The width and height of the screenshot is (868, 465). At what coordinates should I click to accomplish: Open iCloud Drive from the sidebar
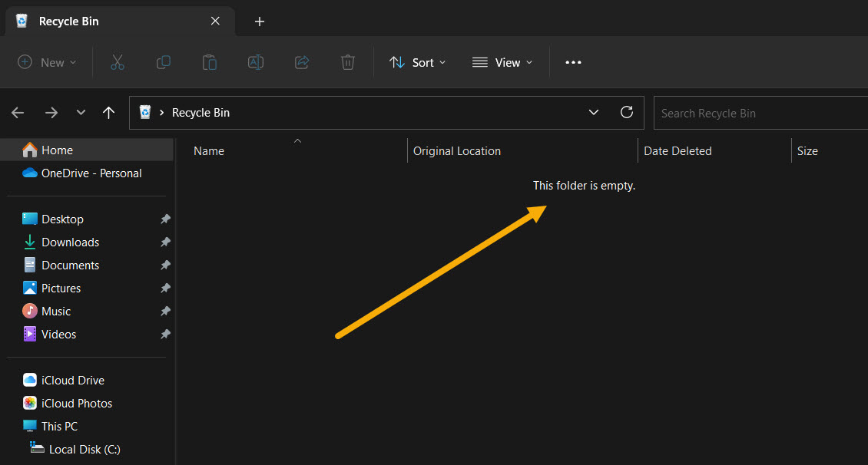pyautogui.click(x=72, y=381)
